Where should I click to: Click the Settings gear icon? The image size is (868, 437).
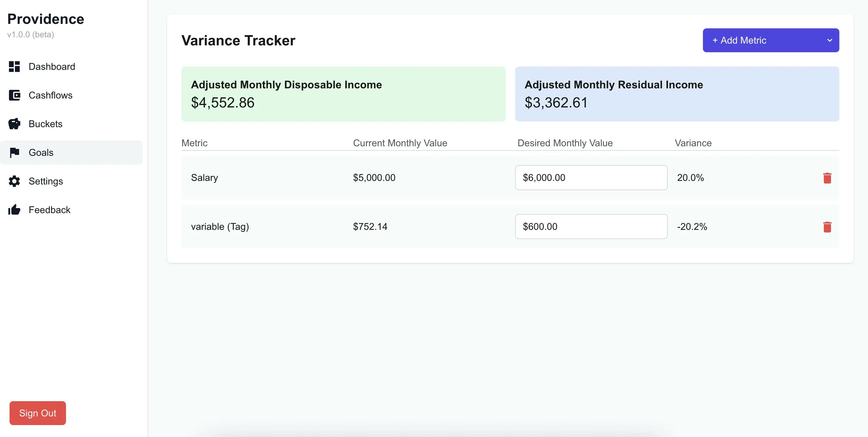14,181
